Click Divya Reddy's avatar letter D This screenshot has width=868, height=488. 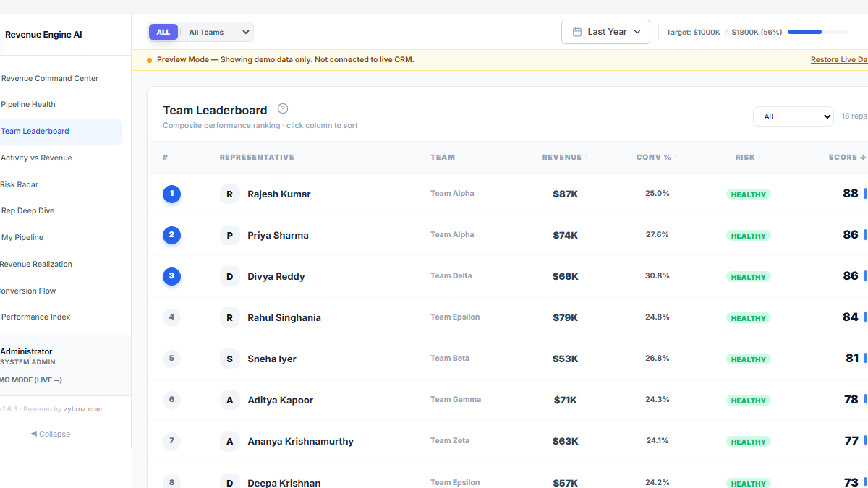(229, 276)
